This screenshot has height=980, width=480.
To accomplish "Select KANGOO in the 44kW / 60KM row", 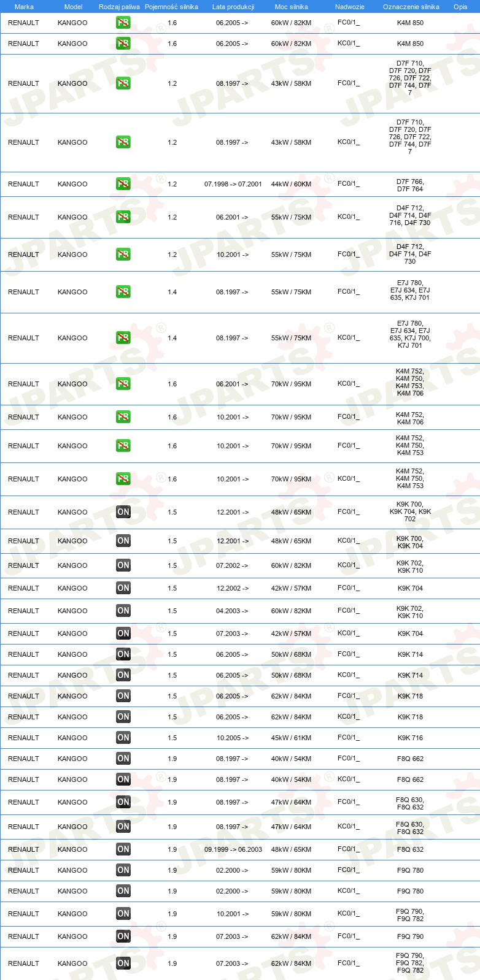I will [72, 184].
